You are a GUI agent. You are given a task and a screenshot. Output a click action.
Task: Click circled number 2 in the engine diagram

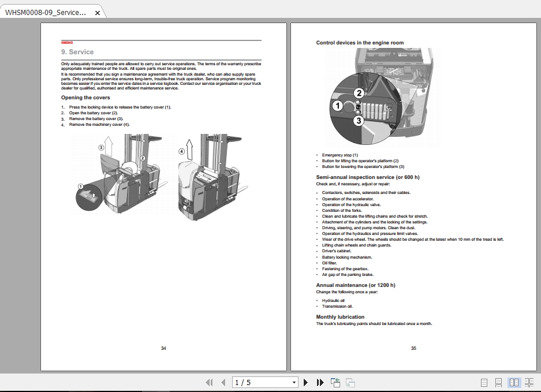(358, 92)
